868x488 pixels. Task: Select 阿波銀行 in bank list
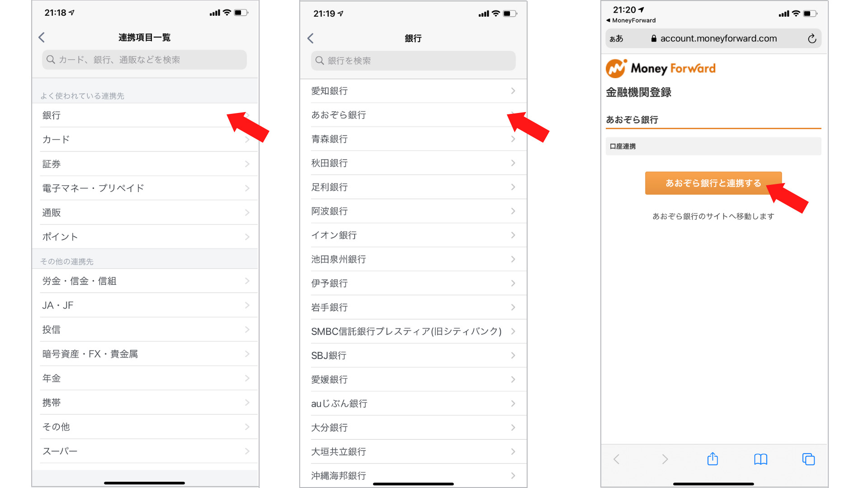413,211
